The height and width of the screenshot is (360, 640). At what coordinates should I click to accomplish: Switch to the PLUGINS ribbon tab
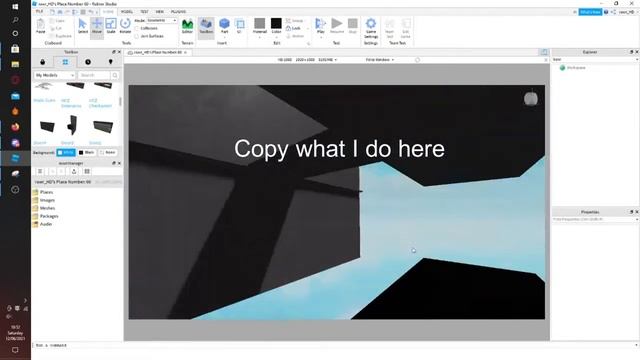coord(178,12)
